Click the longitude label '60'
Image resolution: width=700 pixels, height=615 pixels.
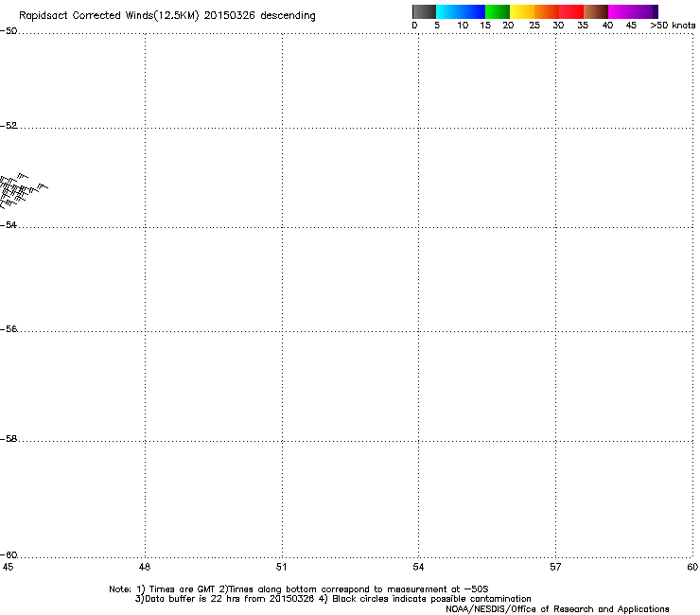click(x=692, y=567)
